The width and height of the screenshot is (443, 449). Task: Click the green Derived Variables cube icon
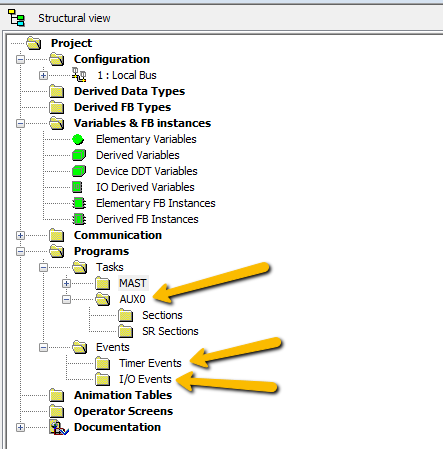[x=79, y=155]
